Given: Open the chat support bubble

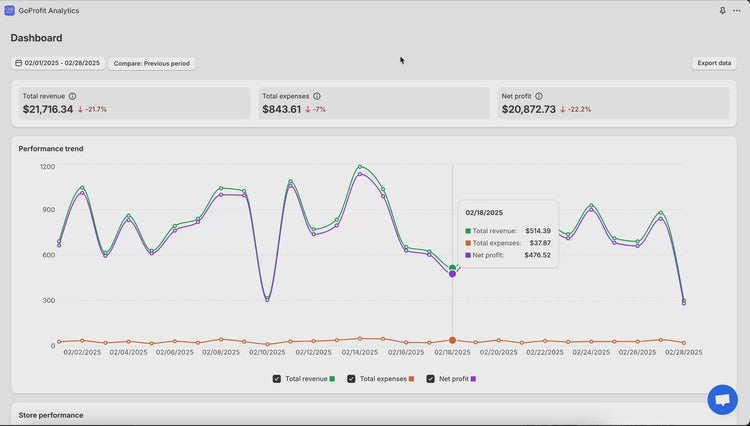Looking at the screenshot, I should pos(721,399).
